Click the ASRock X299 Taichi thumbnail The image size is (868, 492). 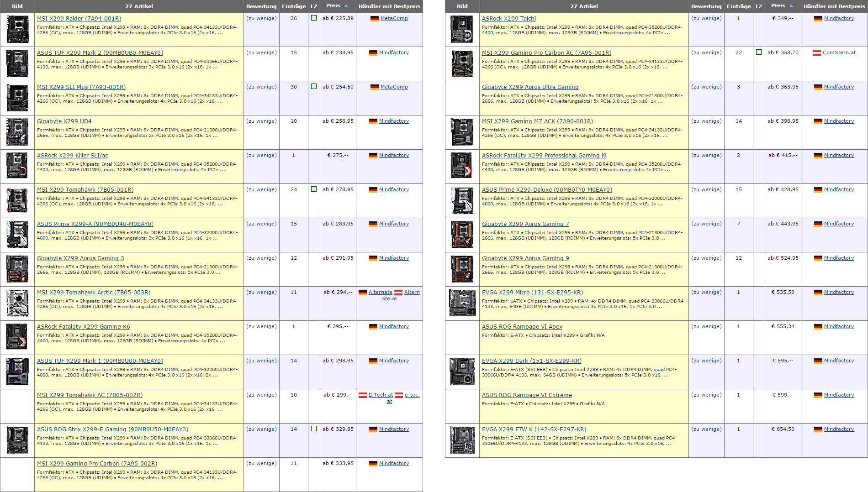[462, 29]
